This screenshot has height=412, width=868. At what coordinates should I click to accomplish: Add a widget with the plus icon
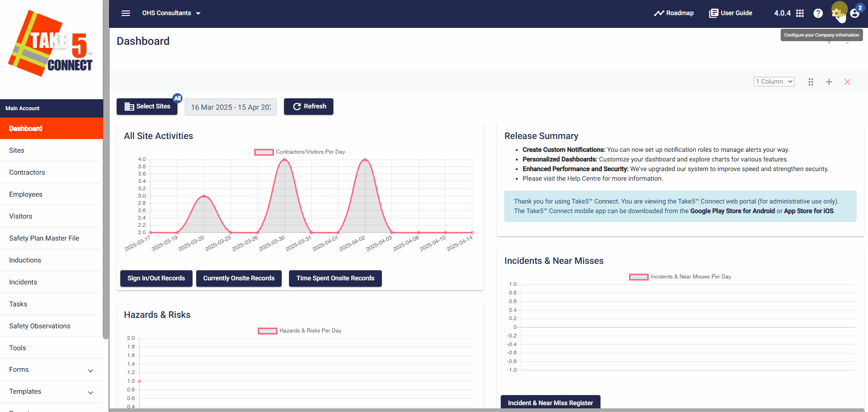click(829, 82)
